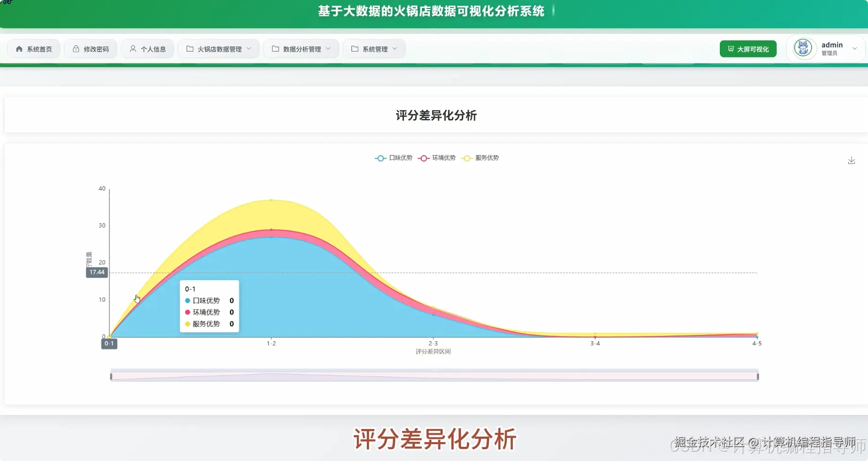This screenshot has width=868, height=461.
Task: Expand 火锅店数据管理 dropdown chevron
Action: click(x=249, y=49)
